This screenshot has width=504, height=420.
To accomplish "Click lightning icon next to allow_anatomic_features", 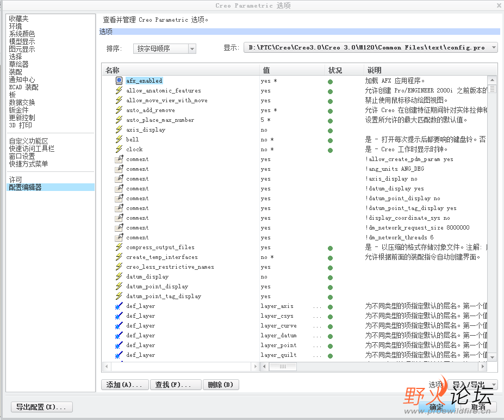I will [119, 90].
